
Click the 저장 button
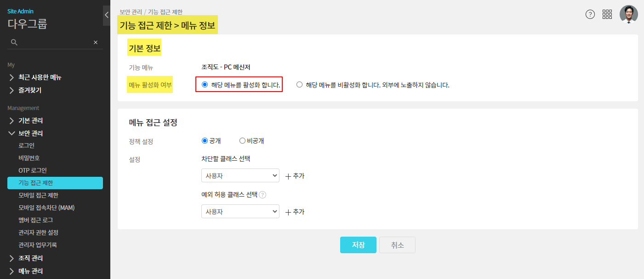358,245
